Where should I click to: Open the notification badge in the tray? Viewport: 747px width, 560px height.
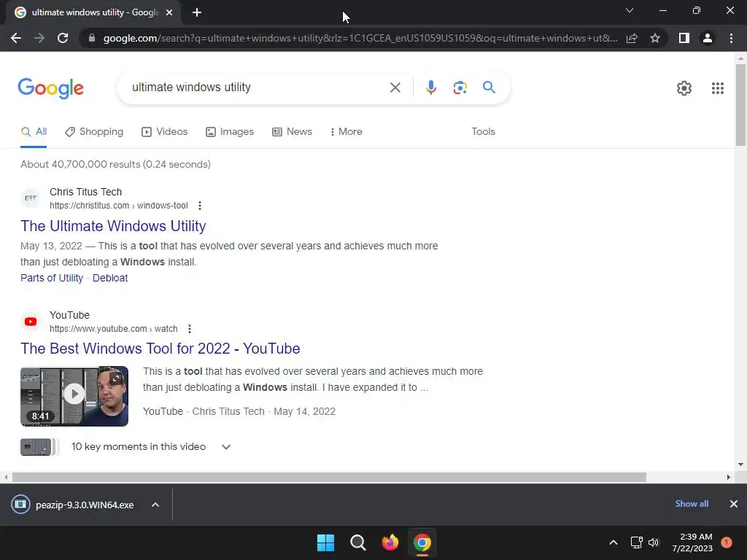coord(727,542)
